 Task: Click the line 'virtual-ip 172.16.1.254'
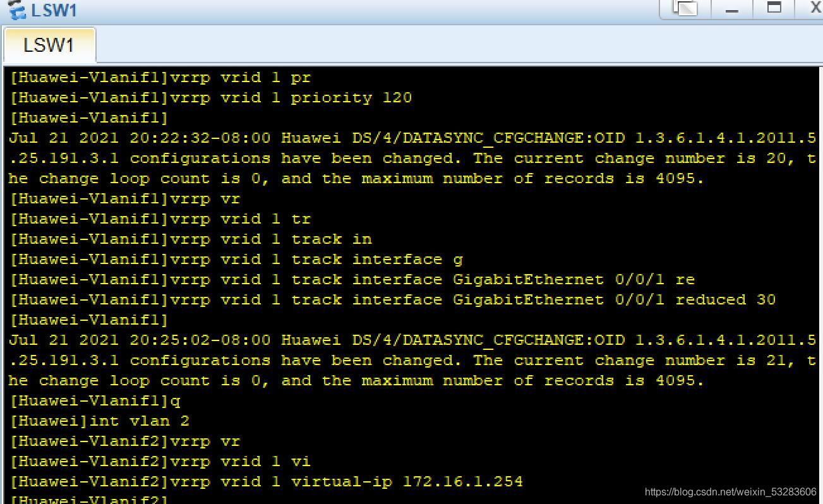[267, 482]
